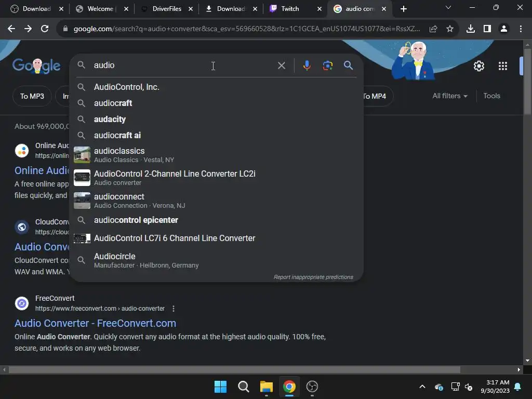Select audiocontrol epicenter suggestion
Viewport: 532px width, 399px height.
[217, 220]
